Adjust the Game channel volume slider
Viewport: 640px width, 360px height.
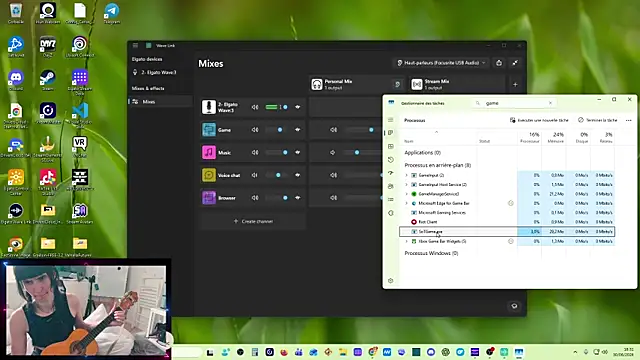(277, 130)
